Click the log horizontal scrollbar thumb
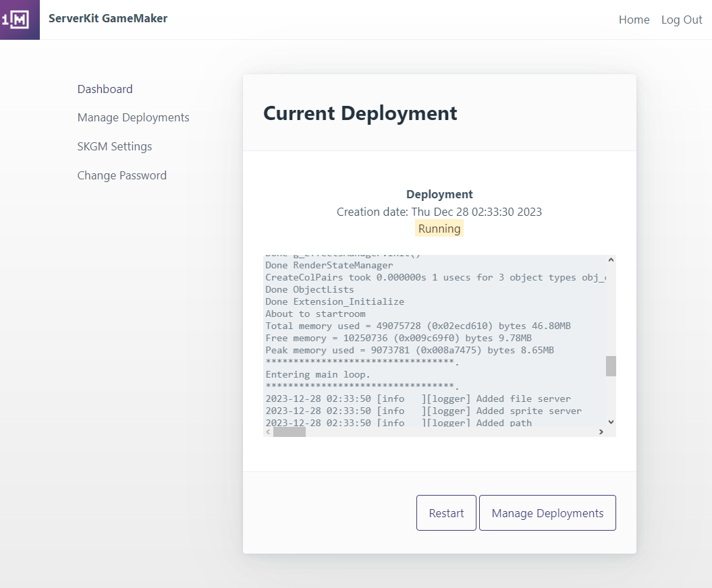The height and width of the screenshot is (588, 712). click(x=290, y=432)
